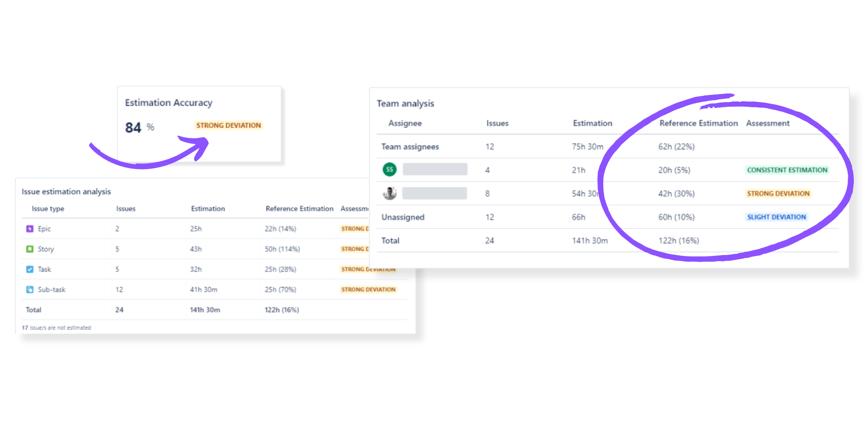The width and height of the screenshot is (868, 425).
Task: Click the purple Epic issue type icon
Action: coord(30,229)
